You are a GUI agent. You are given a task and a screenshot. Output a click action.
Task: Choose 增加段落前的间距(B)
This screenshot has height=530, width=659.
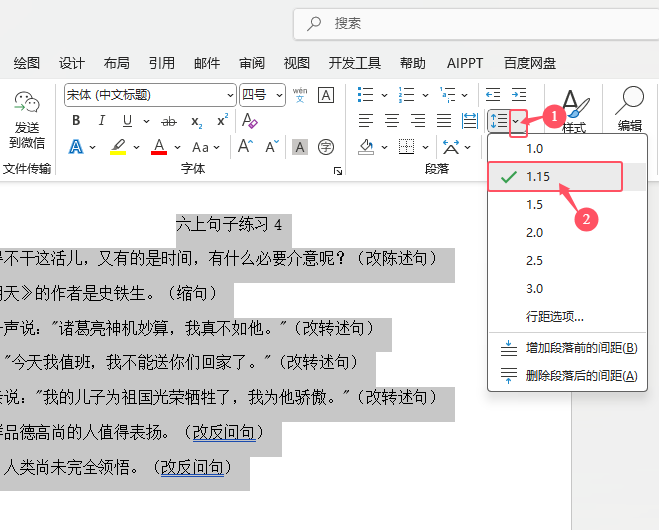pos(567,348)
